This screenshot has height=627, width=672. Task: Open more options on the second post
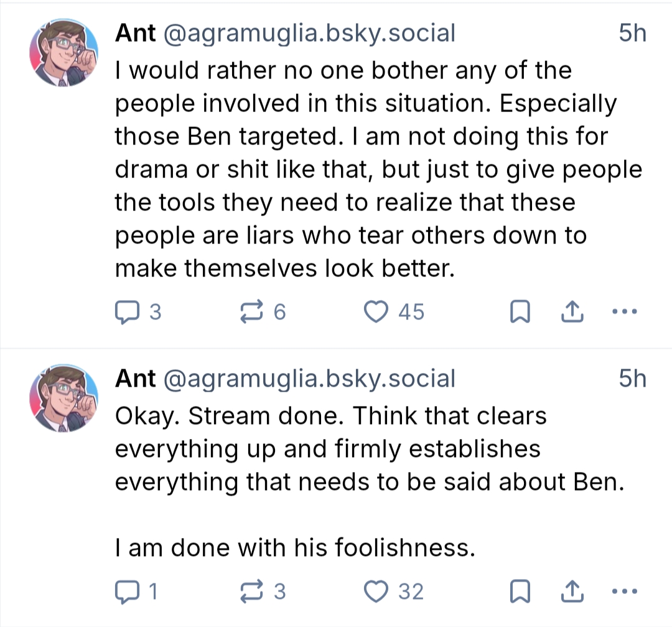pos(625,591)
